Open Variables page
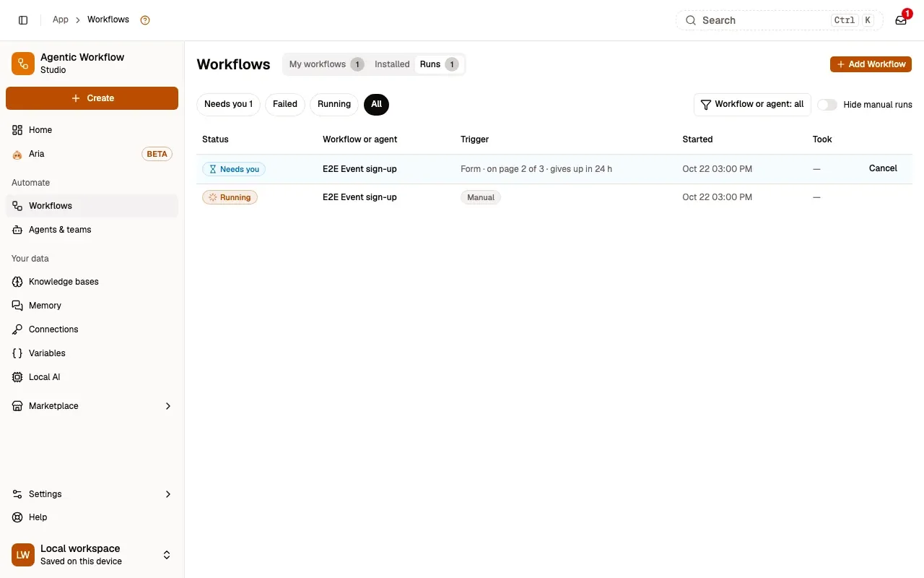924x578 pixels. coord(92,353)
